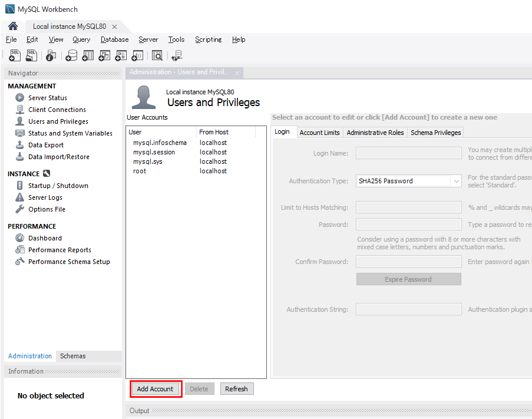This screenshot has width=532, height=419.
Task: Click the Add Account button
Action: click(155, 389)
